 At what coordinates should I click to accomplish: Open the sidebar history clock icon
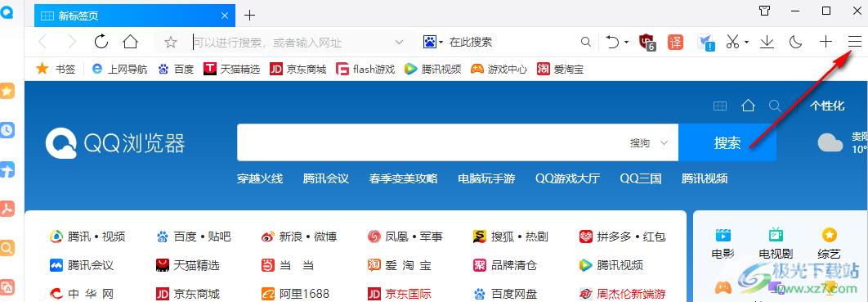coord(7,130)
